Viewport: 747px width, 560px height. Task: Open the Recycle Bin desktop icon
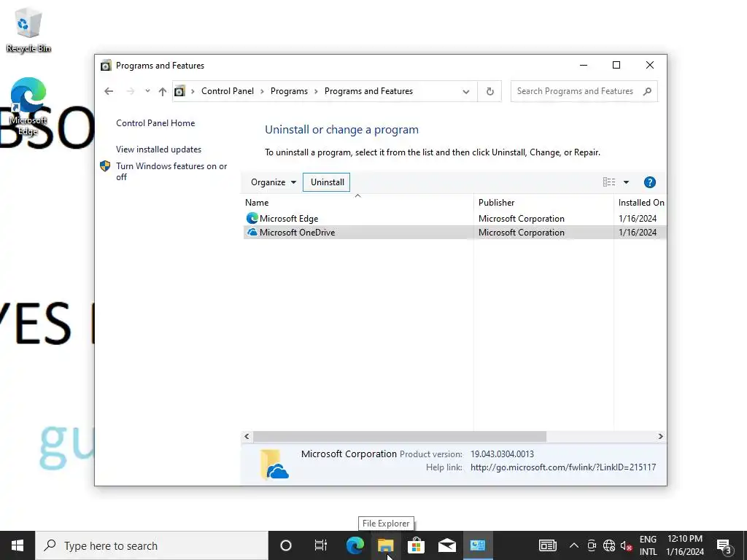coord(28,30)
